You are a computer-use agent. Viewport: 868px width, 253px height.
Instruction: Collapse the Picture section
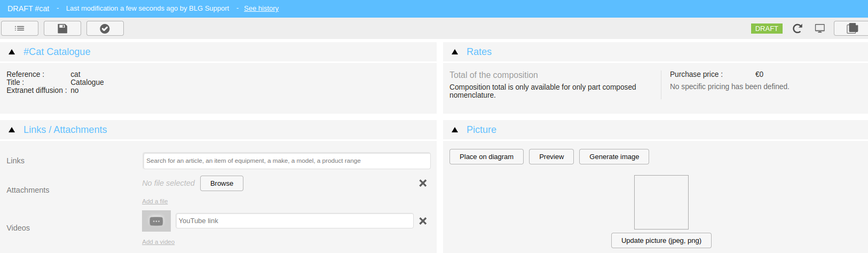pyautogui.click(x=455, y=130)
